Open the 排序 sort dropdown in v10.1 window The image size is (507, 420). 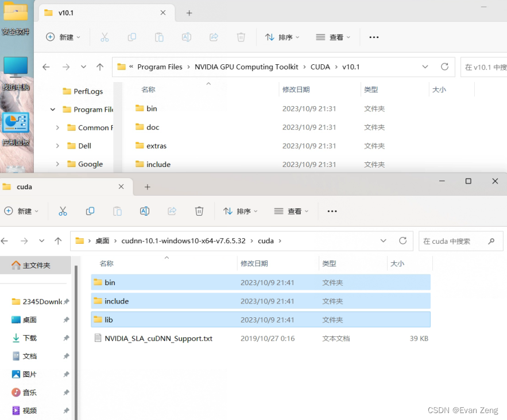282,37
